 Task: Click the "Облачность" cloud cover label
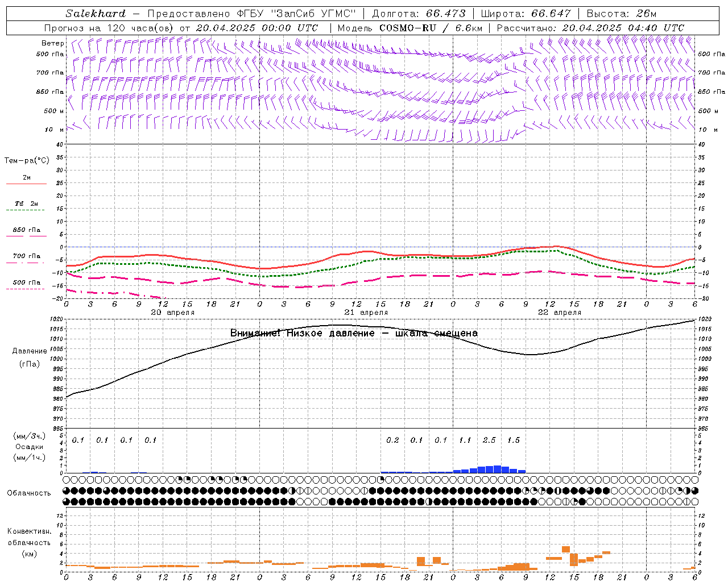tap(29, 493)
